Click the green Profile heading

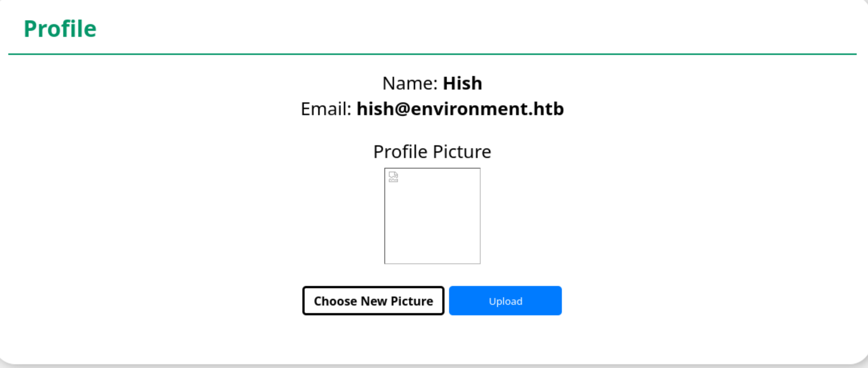pos(60,29)
